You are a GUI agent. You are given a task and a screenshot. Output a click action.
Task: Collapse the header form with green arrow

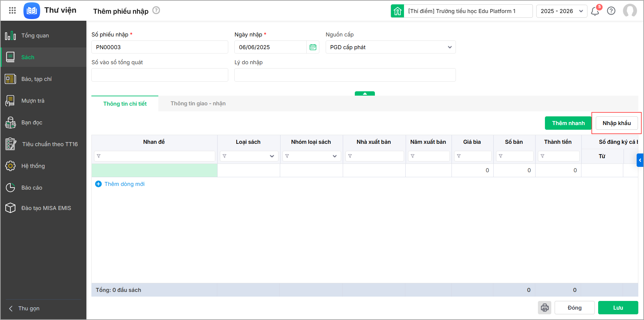tap(365, 94)
